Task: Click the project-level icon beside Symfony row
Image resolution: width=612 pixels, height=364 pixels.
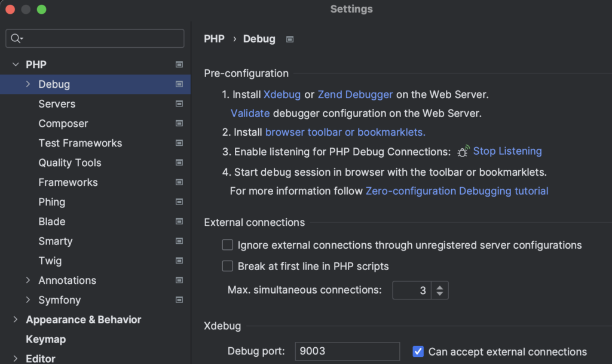Action: (179, 299)
